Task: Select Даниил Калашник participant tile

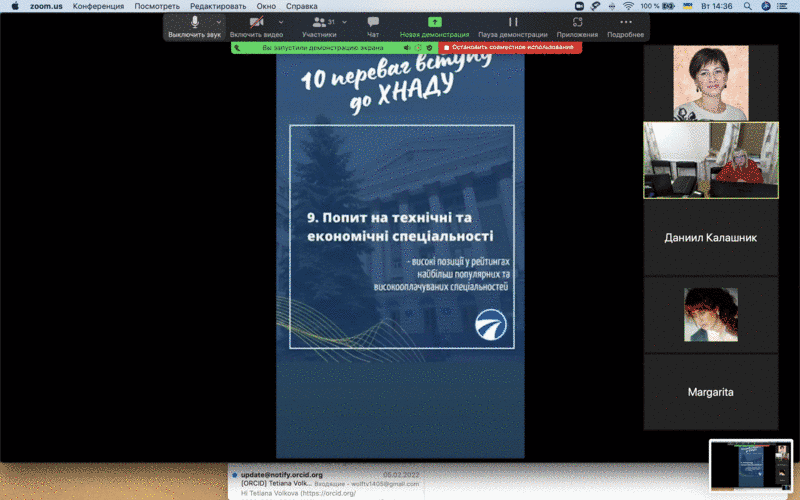Action: (x=711, y=238)
